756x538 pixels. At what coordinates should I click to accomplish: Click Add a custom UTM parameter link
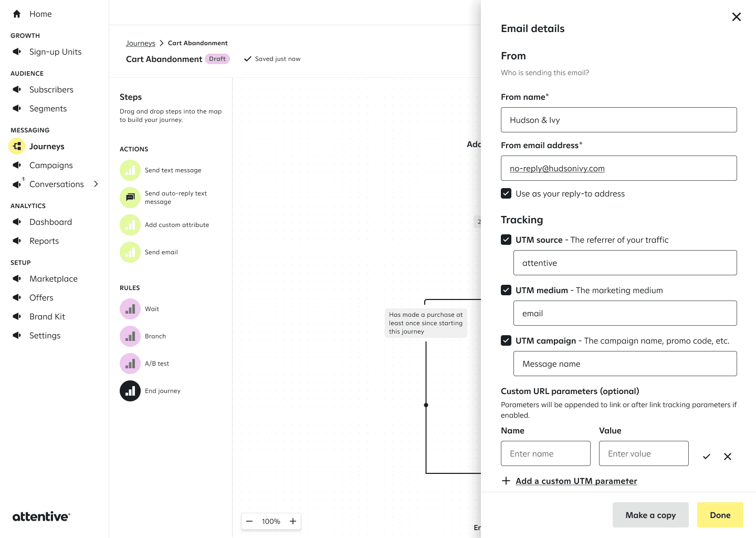[576, 481]
